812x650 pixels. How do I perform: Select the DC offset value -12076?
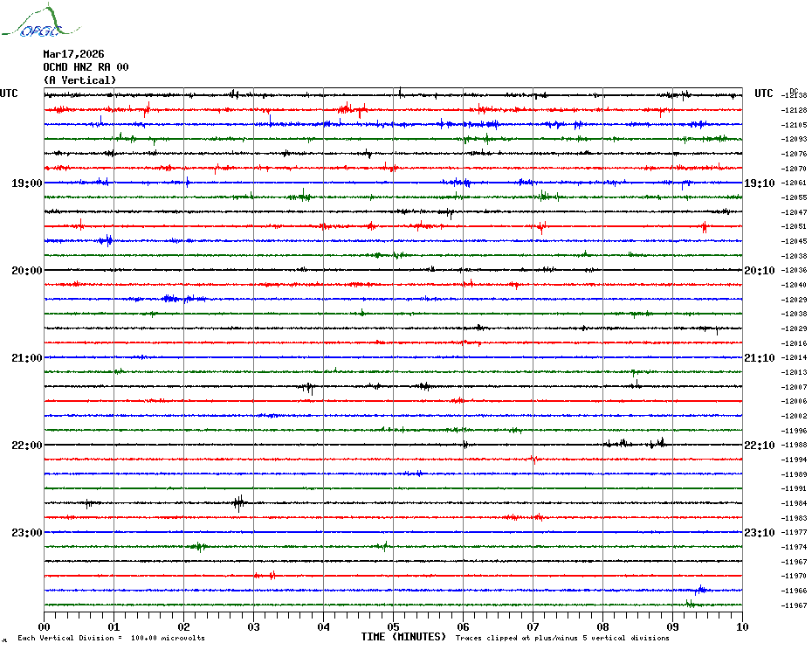(x=795, y=154)
